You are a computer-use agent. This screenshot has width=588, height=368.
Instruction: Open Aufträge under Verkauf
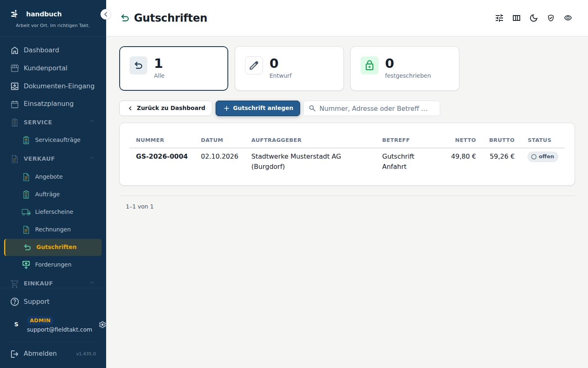(x=53, y=194)
